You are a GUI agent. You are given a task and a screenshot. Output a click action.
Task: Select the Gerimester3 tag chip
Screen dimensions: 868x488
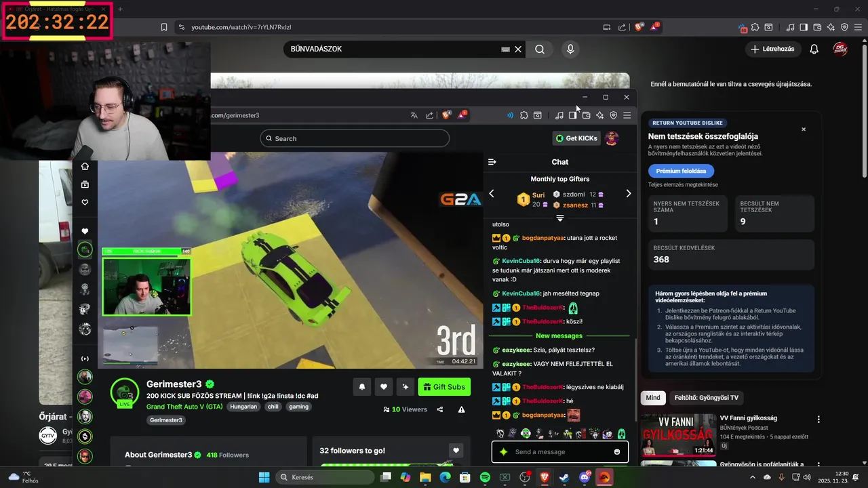[166, 420]
